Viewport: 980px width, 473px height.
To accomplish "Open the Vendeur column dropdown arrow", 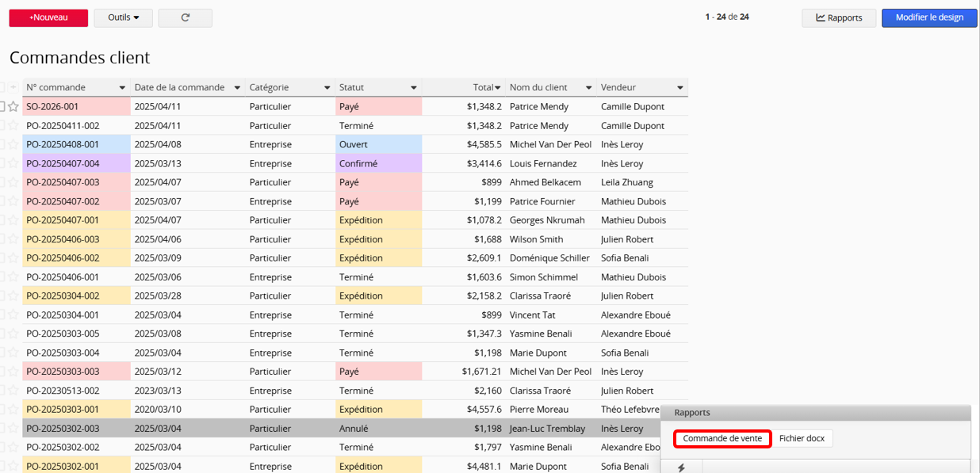I will [x=679, y=88].
